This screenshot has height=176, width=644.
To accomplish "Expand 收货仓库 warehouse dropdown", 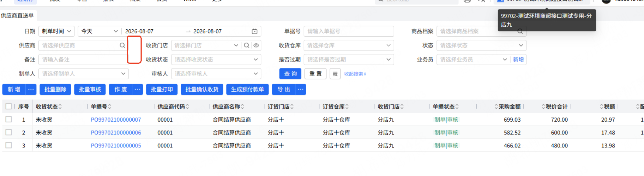I will 389,45.
